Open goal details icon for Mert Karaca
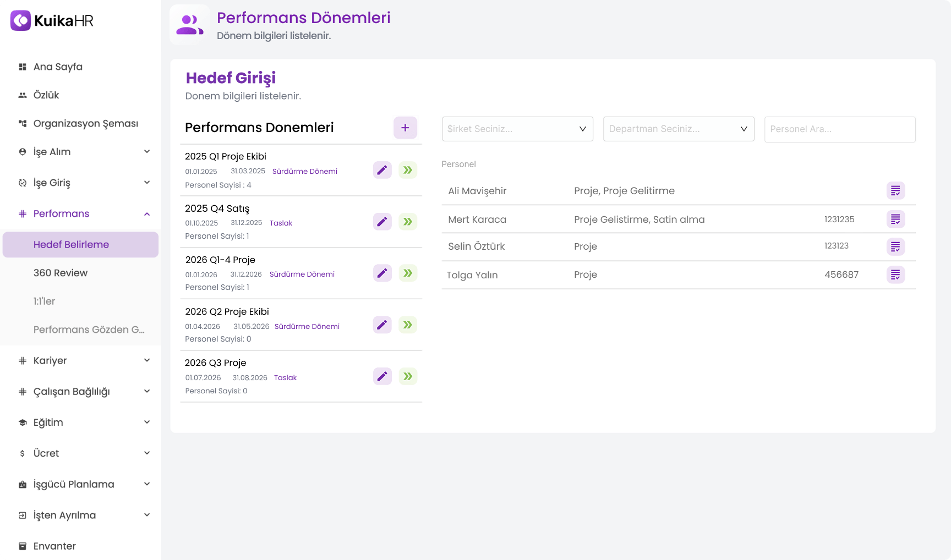 point(895,219)
